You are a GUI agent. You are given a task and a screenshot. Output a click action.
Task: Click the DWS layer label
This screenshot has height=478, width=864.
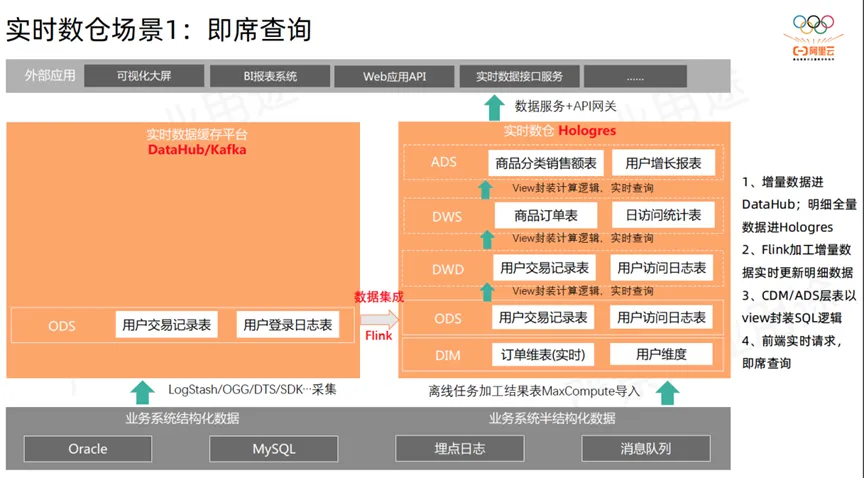click(447, 217)
